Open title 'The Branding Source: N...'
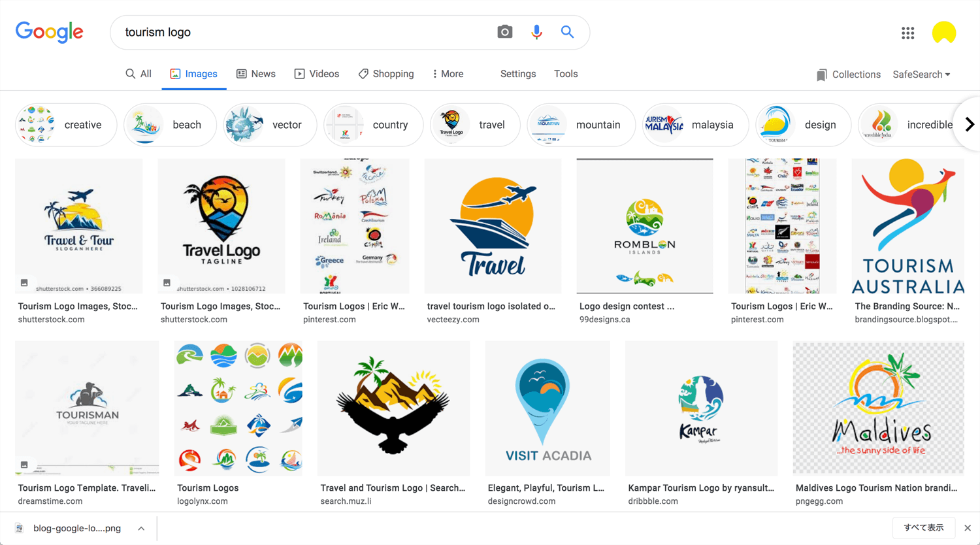This screenshot has height=545, width=980. click(x=907, y=306)
